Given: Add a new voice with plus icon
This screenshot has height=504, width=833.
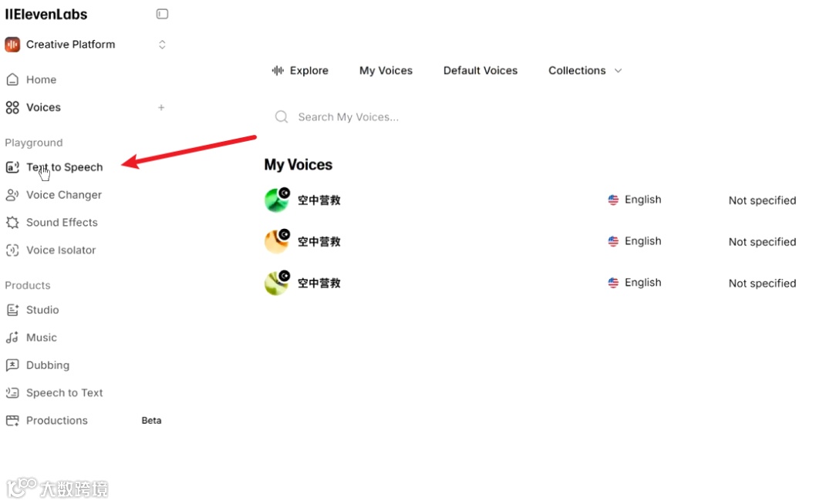Looking at the screenshot, I should click(161, 108).
